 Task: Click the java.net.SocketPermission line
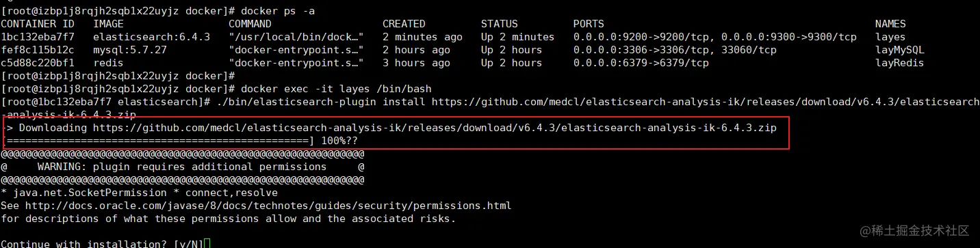tap(139, 193)
